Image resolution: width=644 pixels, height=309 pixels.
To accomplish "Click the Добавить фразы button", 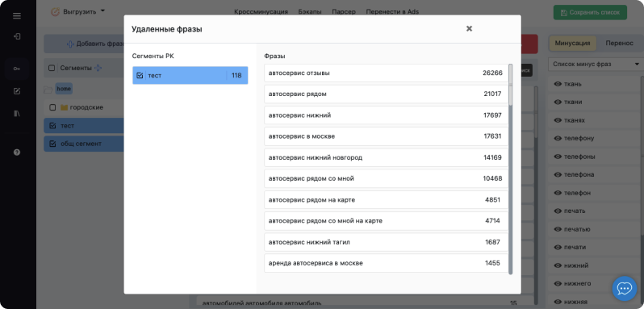I will coord(84,44).
